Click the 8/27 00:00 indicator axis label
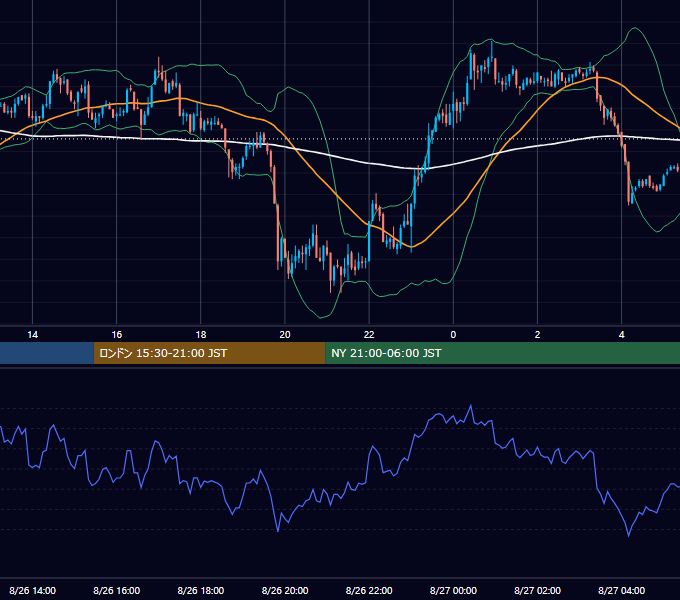Viewport: 680px width, 600px height. tap(453, 590)
